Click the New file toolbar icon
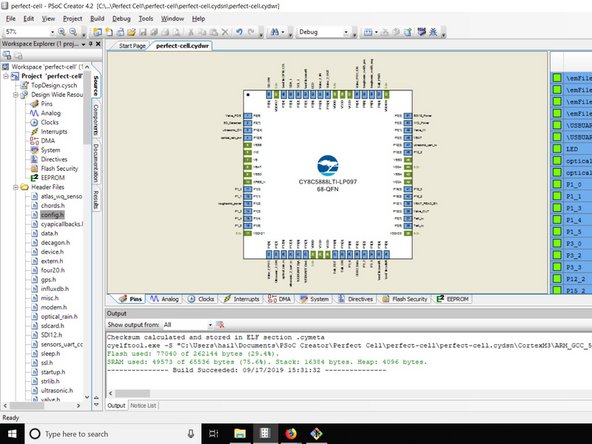Viewport: 592px width, 444px height. [x=109, y=32]
